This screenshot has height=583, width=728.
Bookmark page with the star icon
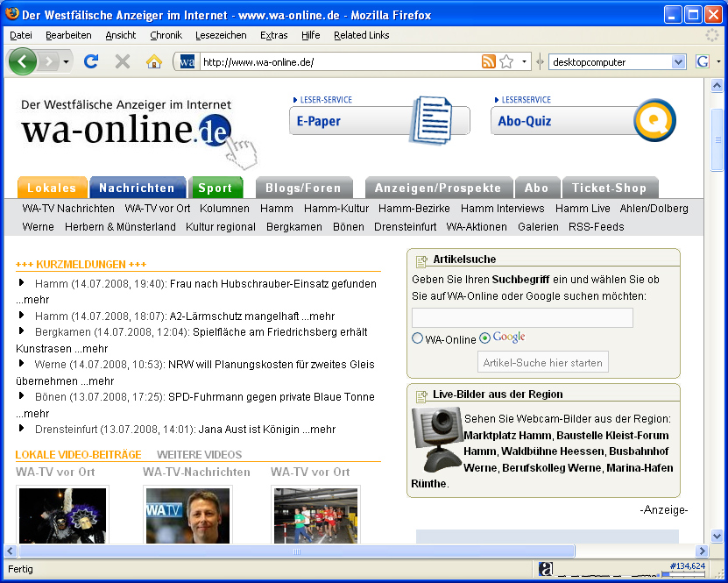coord(506,61)
